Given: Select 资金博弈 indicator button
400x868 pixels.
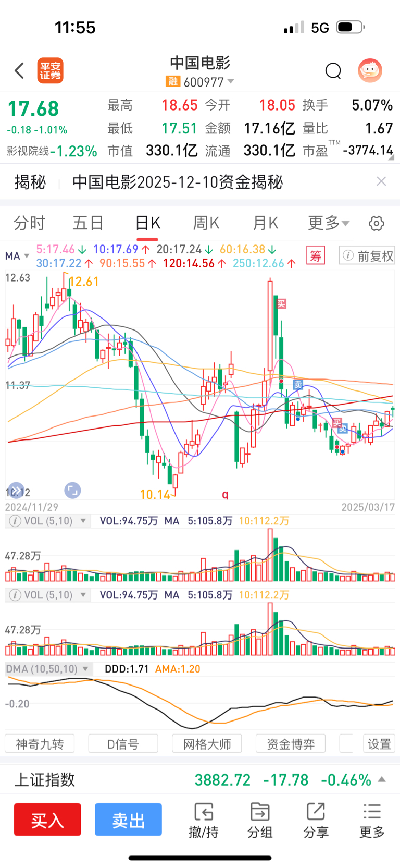Looking at the screenshot, I should [291, 744].
